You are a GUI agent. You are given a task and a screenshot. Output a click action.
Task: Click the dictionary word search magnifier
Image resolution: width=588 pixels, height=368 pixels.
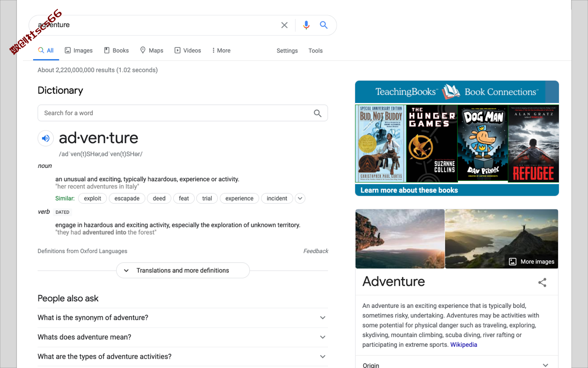(x=317, y=113)
